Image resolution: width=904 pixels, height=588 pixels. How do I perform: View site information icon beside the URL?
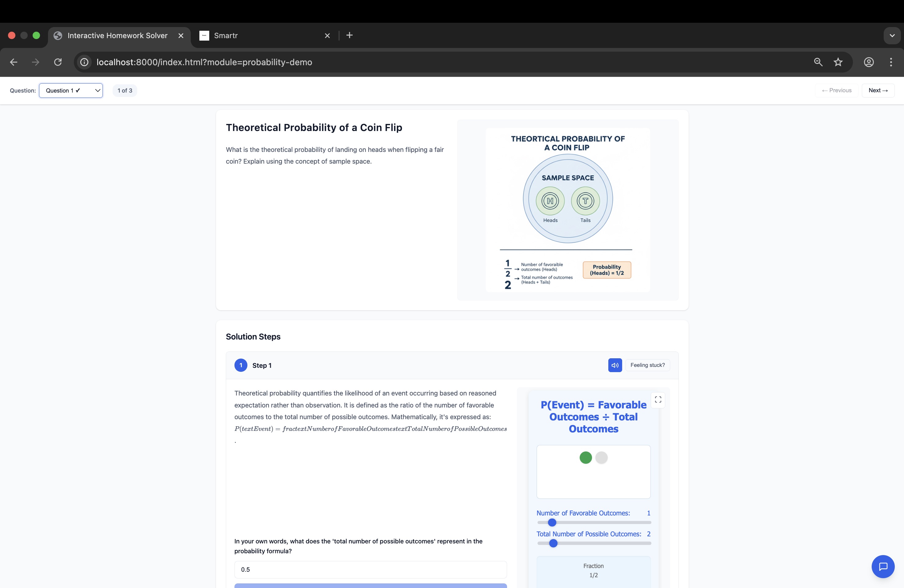tap(84, 62)
